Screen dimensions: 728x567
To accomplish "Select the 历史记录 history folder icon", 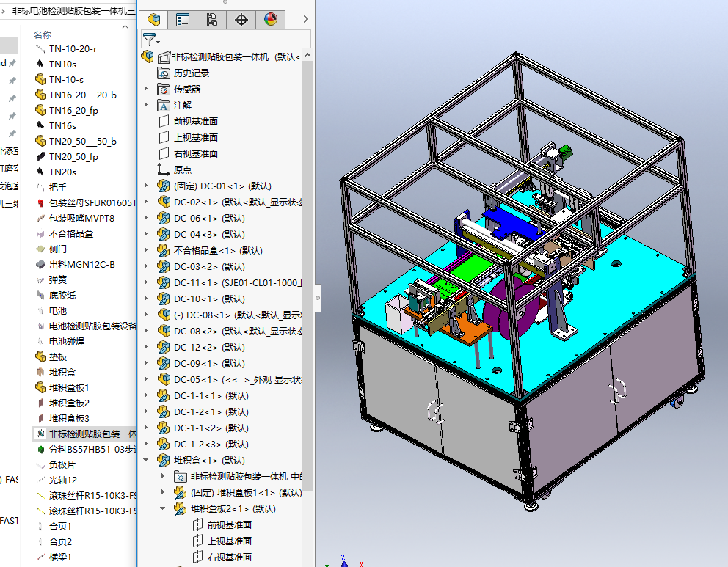I will (164, 73).
